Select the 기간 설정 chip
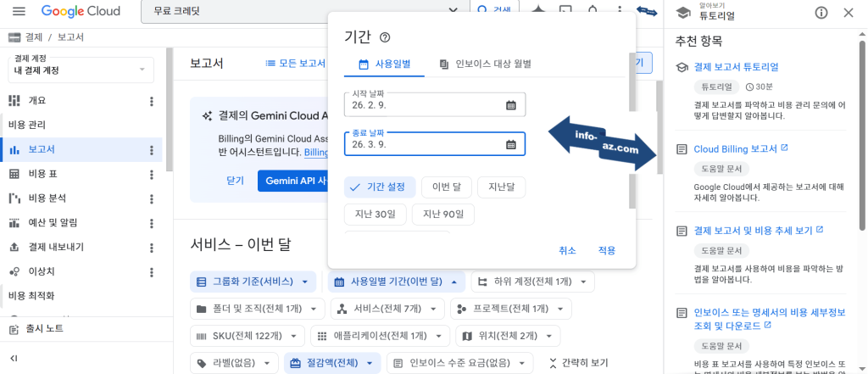This screenshot has width=868, height=374. tap(380, 187)
